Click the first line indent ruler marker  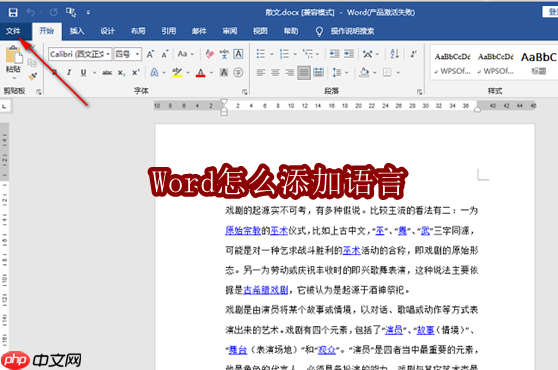(224, 102)
